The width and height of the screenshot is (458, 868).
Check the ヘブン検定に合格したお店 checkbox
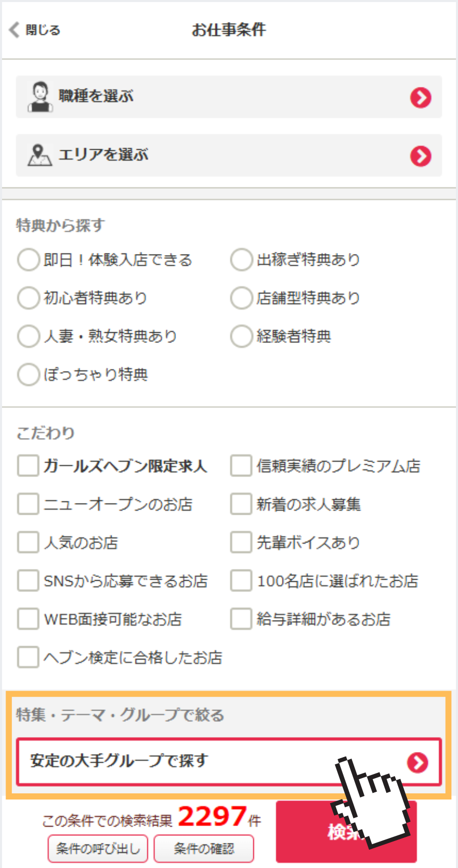[x=28, y=657]
